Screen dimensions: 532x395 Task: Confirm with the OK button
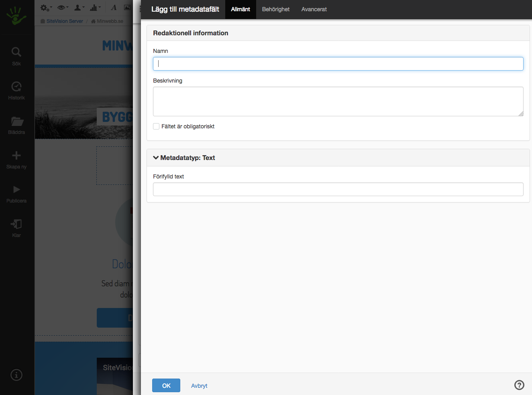(166, 385)
